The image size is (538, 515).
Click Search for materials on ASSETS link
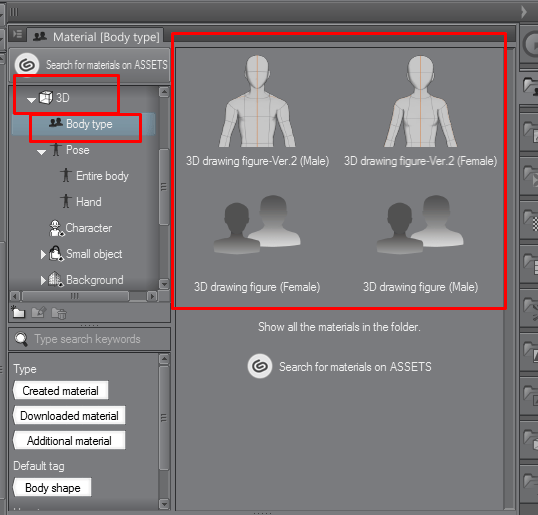click(355, 367)
